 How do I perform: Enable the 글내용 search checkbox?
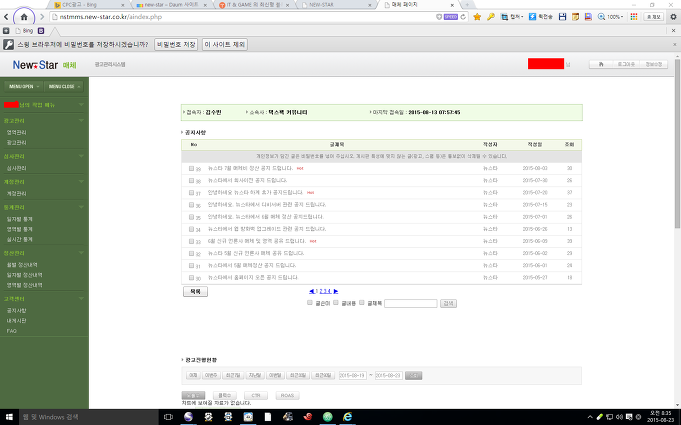pyautogui.click(x=336, y=303)
